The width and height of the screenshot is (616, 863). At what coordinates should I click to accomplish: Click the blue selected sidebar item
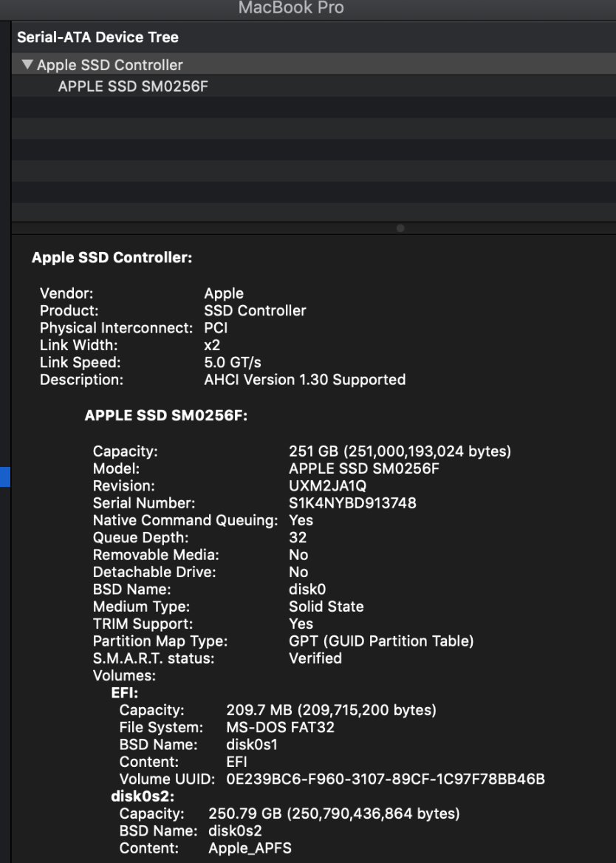pos(5,477)
